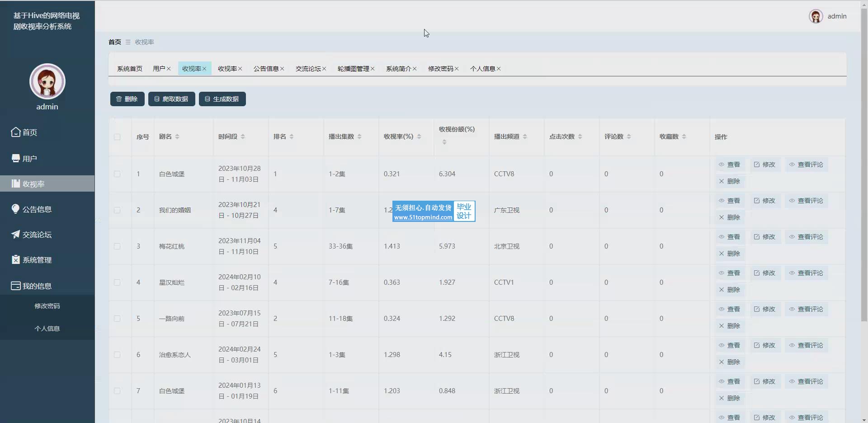The image size is (868, 423).
Task: Sort table by 排名 column
Action: coord(292,136)
